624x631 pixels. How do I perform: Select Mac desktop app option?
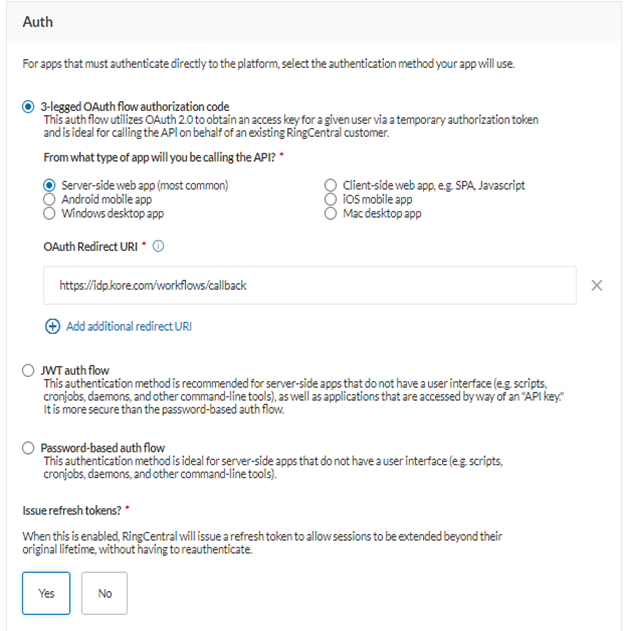(331, 213)
